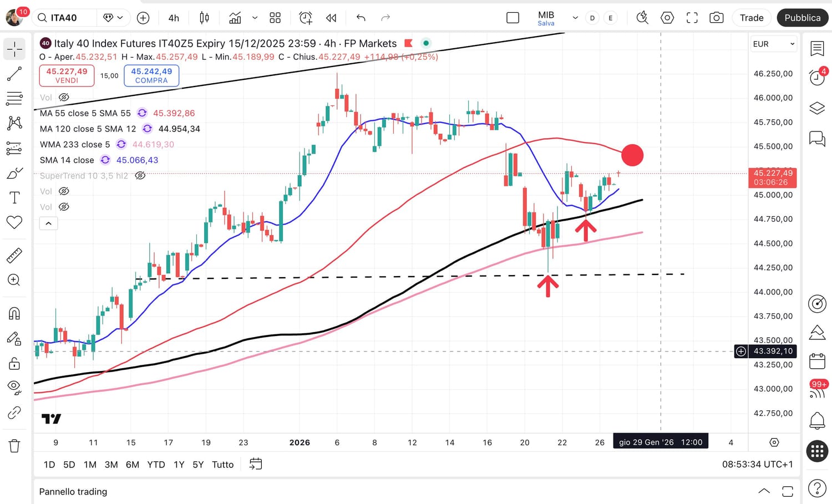Open the notifications bell
This screenshot has height=504, width=832.
[x=817, y=420]
